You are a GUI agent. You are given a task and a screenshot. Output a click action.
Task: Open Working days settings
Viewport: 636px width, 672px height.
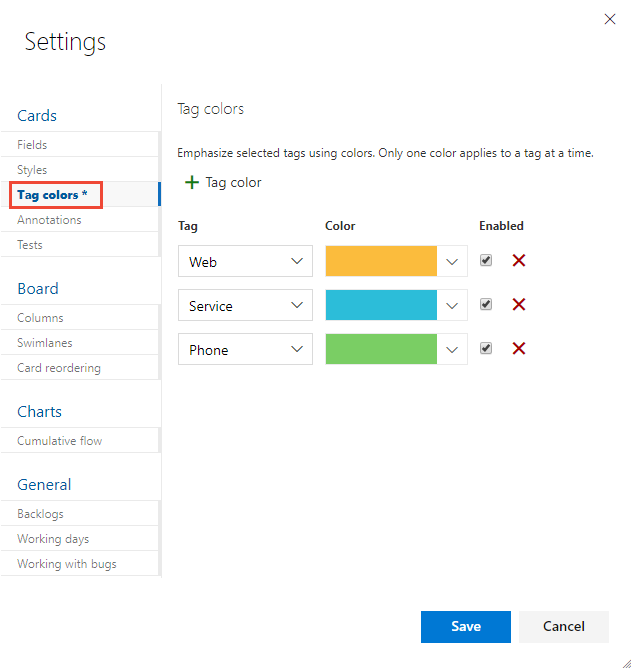pyautogui.click(x=80, y=539)
